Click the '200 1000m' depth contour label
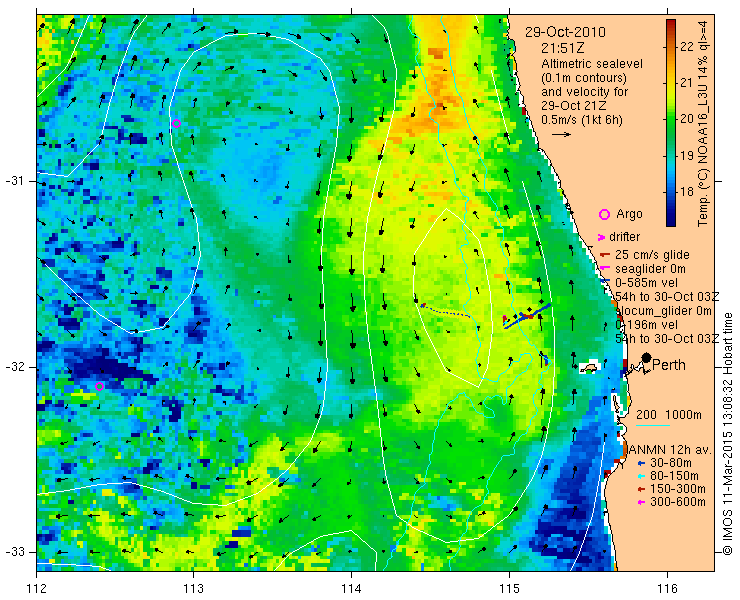This screenshot has width=740, height=600. click(x=669, y=415)
